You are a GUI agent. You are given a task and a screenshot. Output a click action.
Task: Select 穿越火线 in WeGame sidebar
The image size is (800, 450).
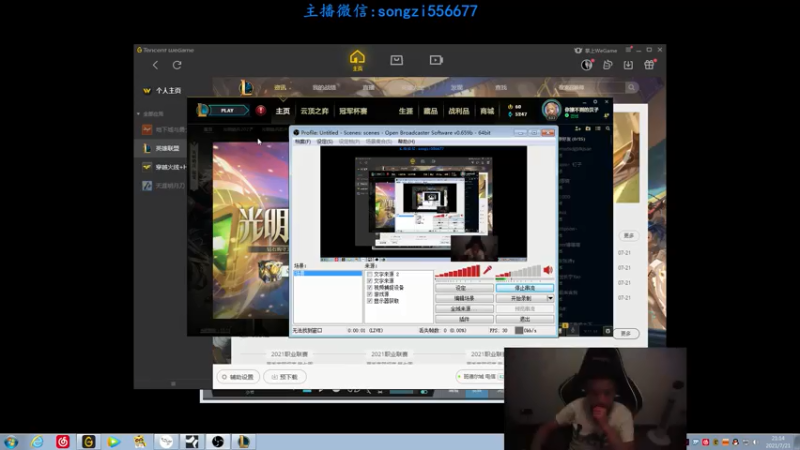164,167
